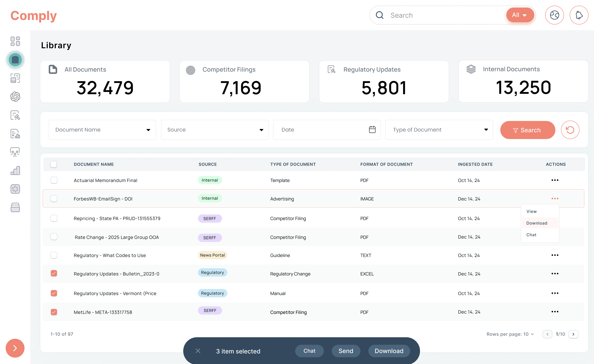Open actions menu for Actuarial Memorandum Final
Image resolution: width=594 pixels, height=364 pixels.
pos(555,180)
